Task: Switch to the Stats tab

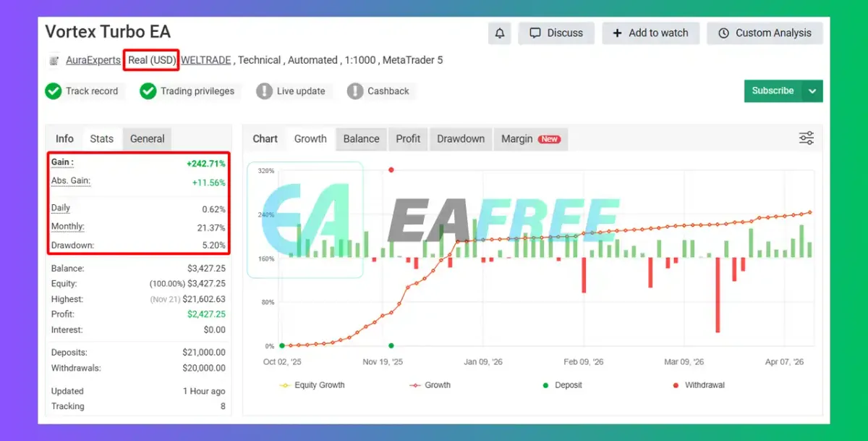Action: 101,139
